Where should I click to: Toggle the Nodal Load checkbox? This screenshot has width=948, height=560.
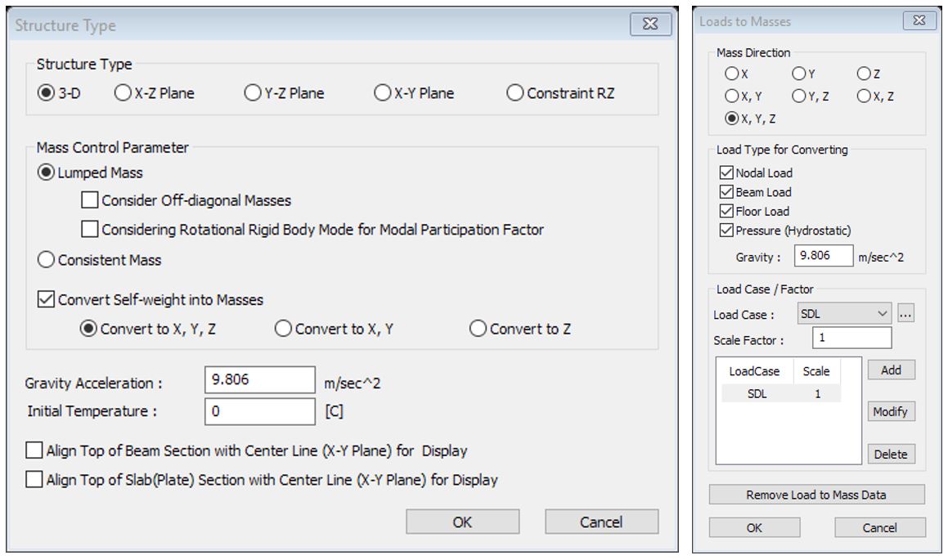[x=726, y=172]
